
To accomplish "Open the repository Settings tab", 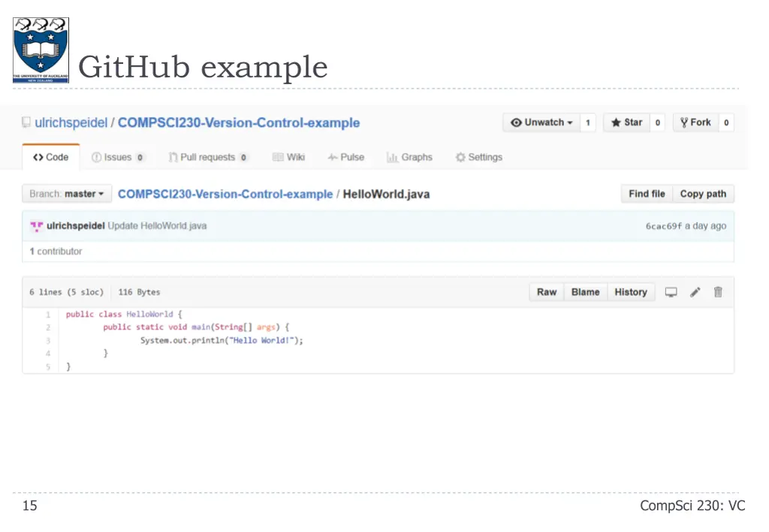I will (x=479, y=158).
